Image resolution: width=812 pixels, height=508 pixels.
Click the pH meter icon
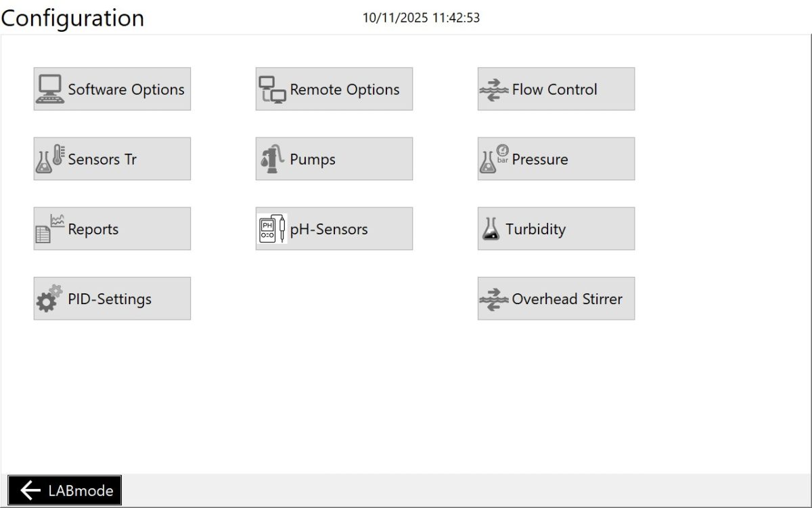(x=272, y=229)
